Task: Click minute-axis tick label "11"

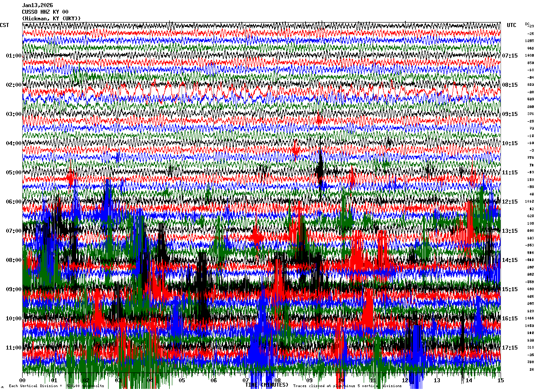Action: pos(373,380)
